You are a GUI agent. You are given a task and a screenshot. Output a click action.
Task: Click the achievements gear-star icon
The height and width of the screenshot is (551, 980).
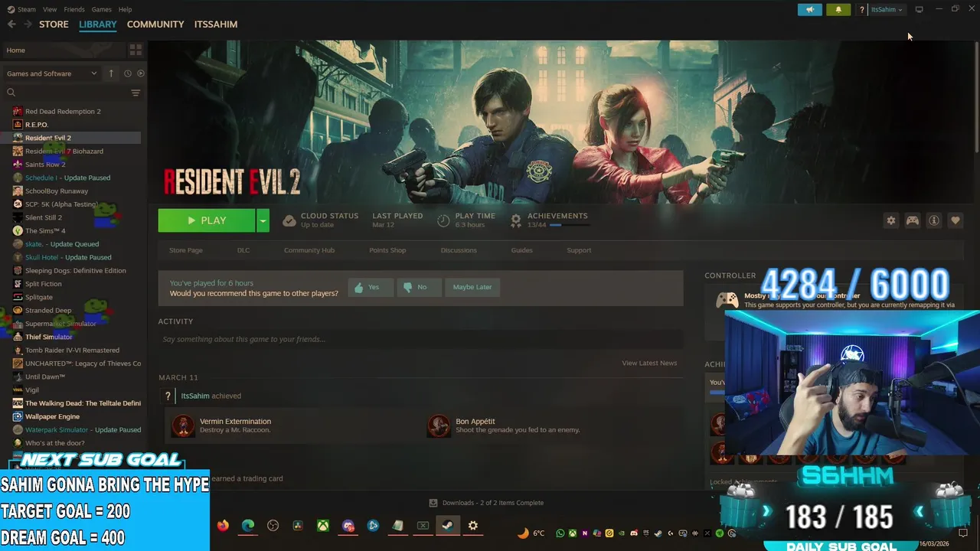pyautogui.click(x=516, y=220)
